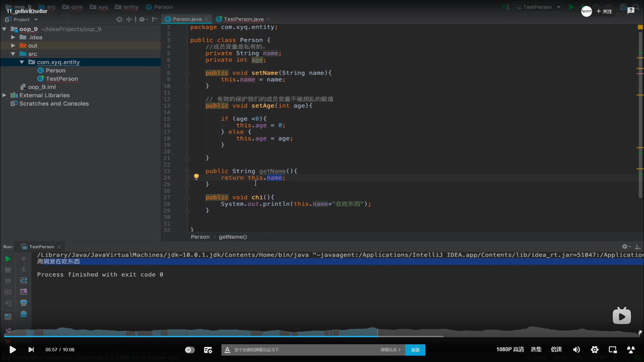Click the volume speaker icon
The image size is (644, 362).
pyautogui.click(x=576, y=350)
